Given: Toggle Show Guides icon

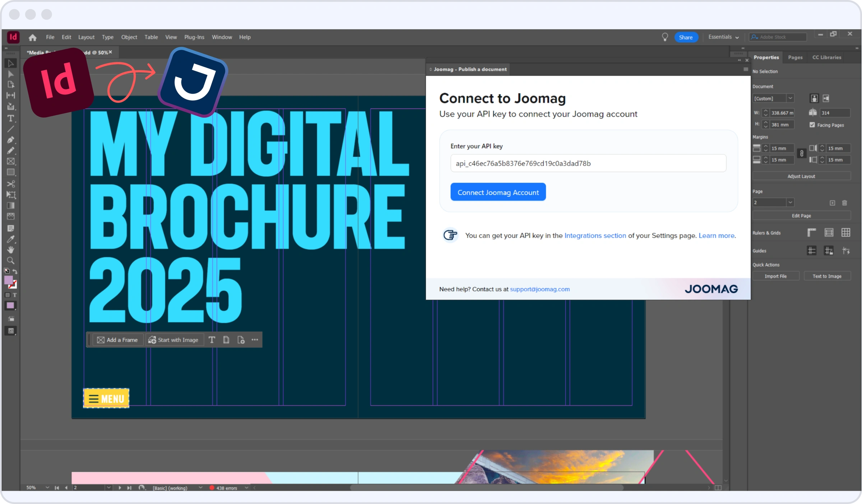Looking at the screenshot, I should 812,251.
